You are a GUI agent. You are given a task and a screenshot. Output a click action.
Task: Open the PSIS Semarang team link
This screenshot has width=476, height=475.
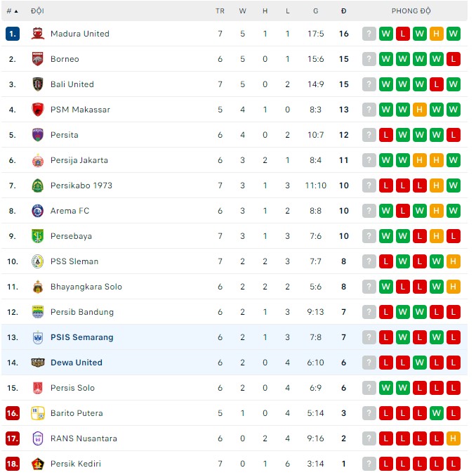point(81,337)
